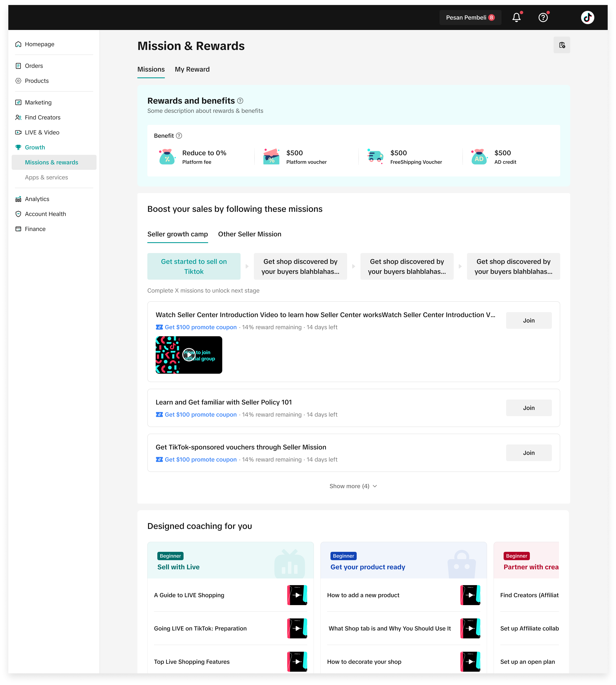Open the Pesan Pembeli messages button
This screenshot has width=616, height=685.
(x=470, y=18)
